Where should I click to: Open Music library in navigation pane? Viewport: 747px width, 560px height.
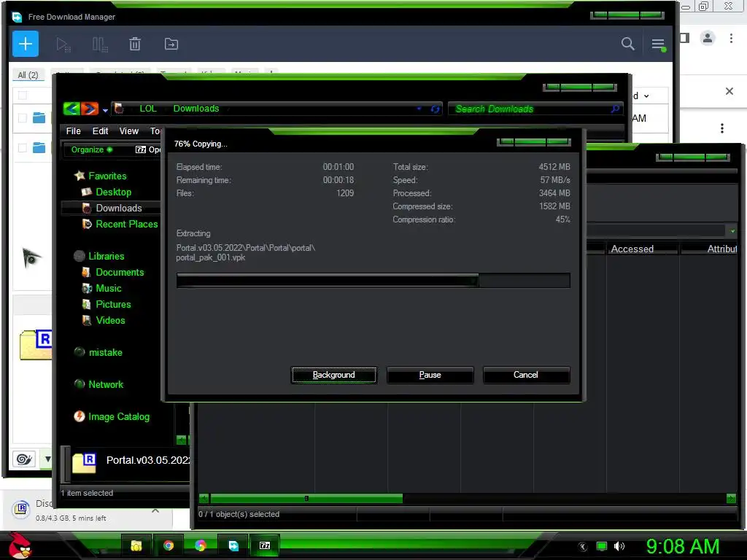tap(108, 289)
